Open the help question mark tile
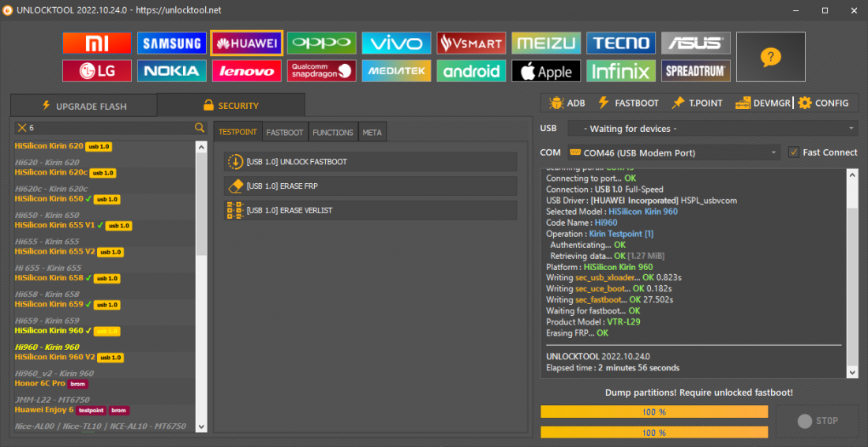This screenshot has width=868, height=447. (771, 57)
